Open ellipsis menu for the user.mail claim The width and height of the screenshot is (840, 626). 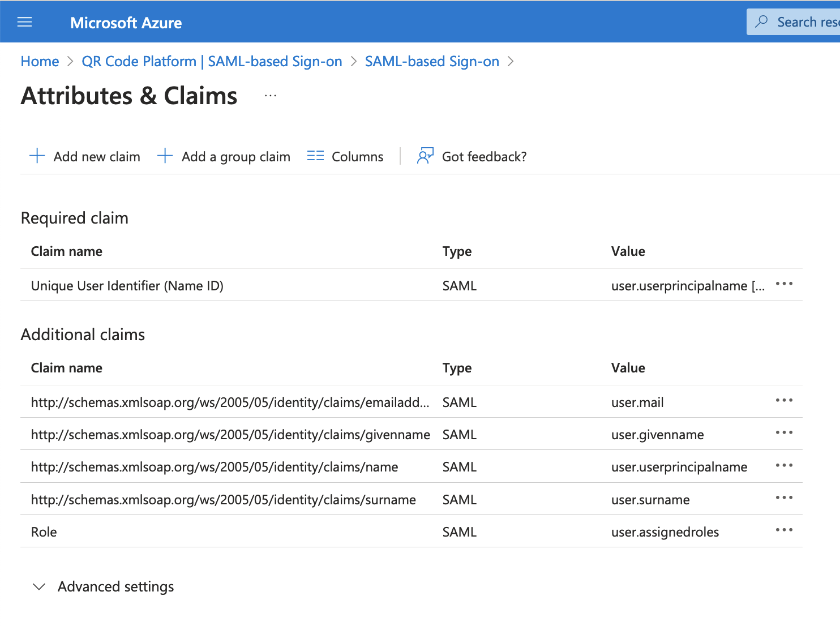click(x=784, y=400)
